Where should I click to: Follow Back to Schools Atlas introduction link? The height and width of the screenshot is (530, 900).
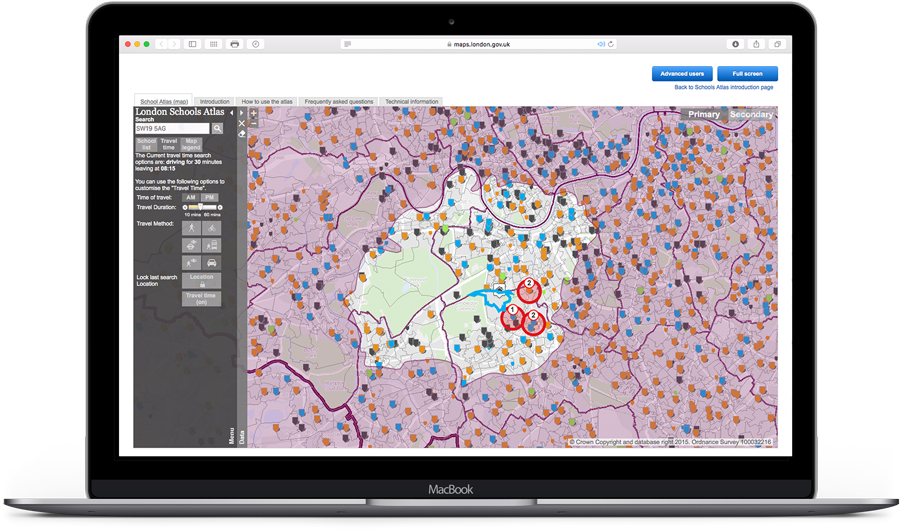pyautogui.click(x=724, y=87)
